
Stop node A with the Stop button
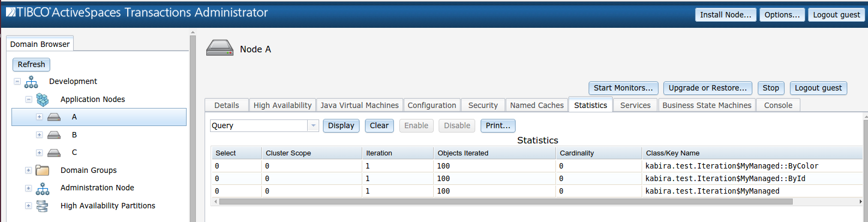click(771, 88)
